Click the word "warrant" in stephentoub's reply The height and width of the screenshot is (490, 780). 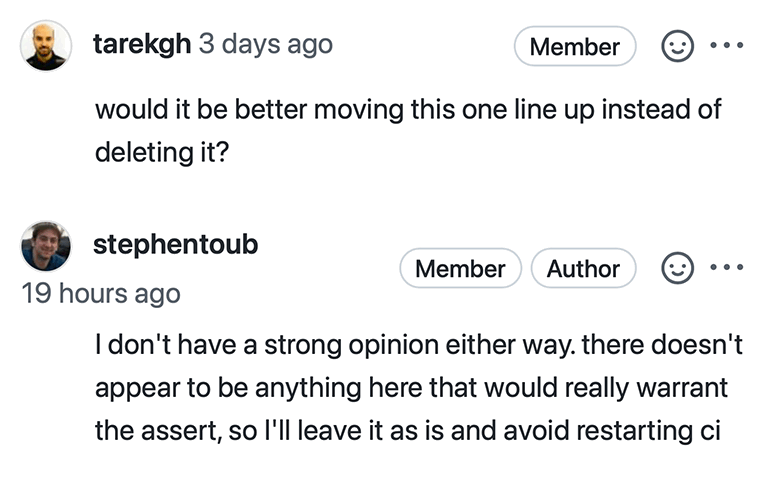point(679,389)
